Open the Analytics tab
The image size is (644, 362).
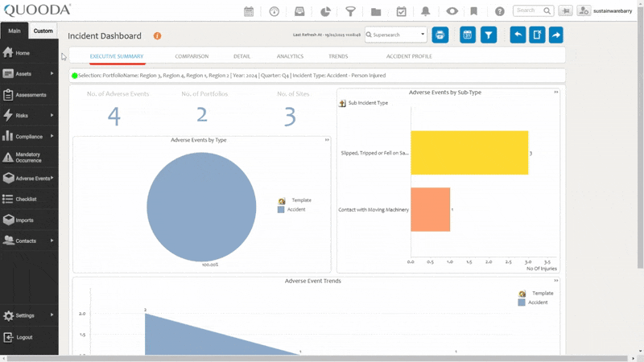pos(290,56)
